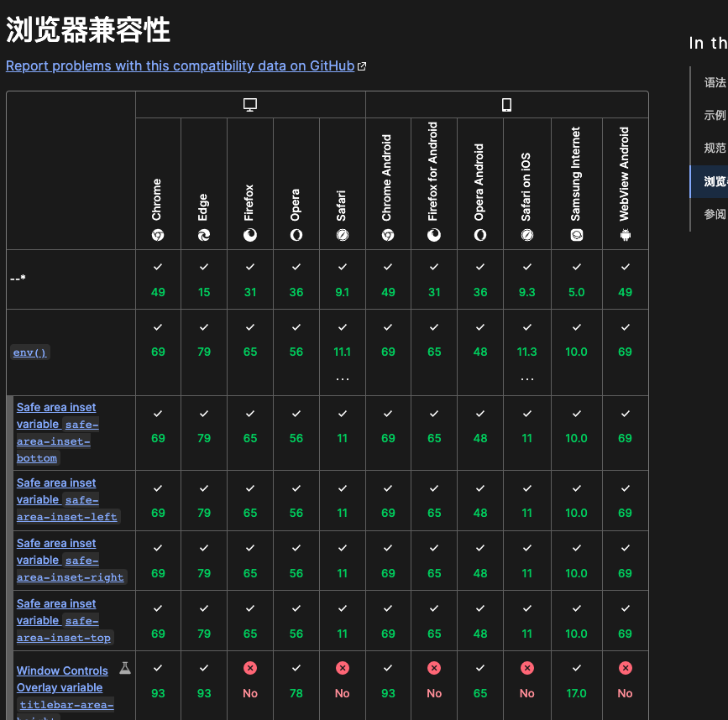Viewport: 728px width, 720px height.
Task: Click Opera Android 65 in titlebar-area row
Action: pos(480,693)
